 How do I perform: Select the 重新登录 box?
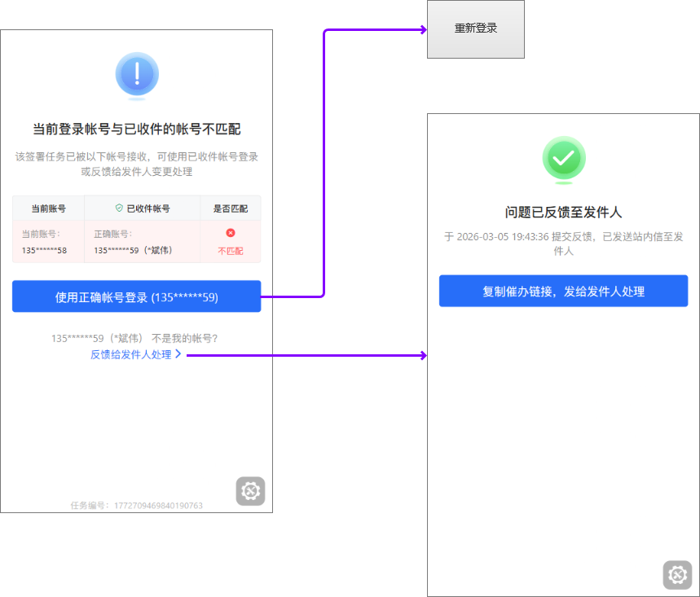coord(476,29)
